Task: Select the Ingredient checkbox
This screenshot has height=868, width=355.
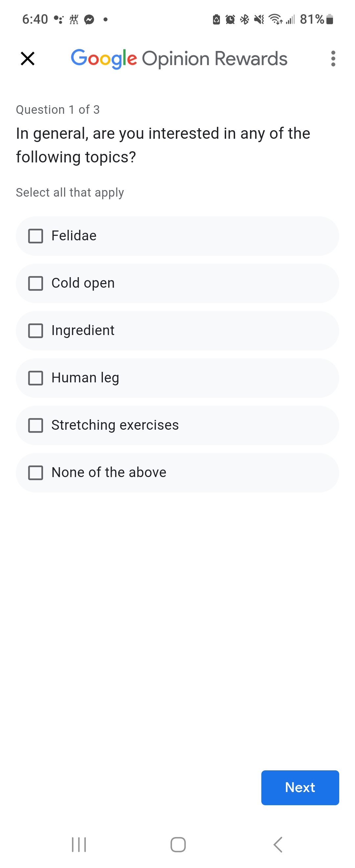Action: [36, 331]
